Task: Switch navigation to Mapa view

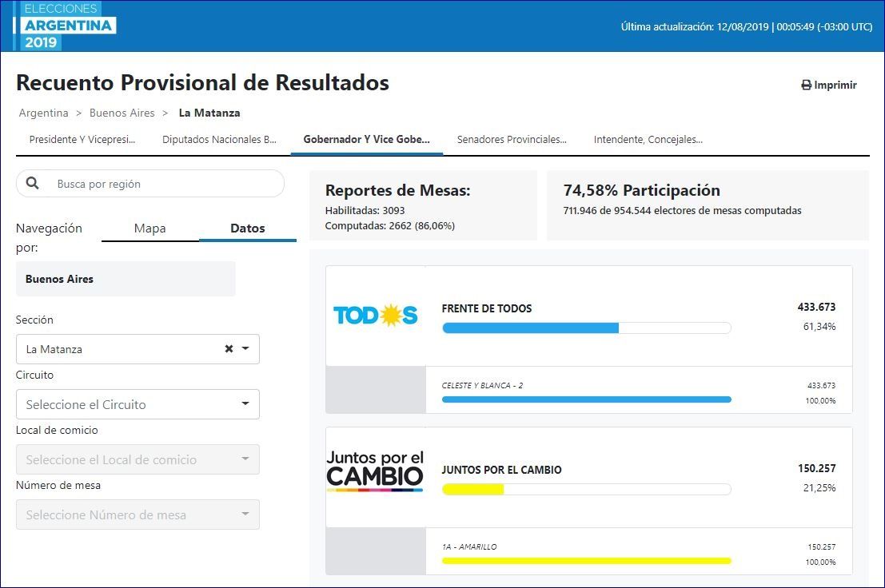Action: [149, 228]
